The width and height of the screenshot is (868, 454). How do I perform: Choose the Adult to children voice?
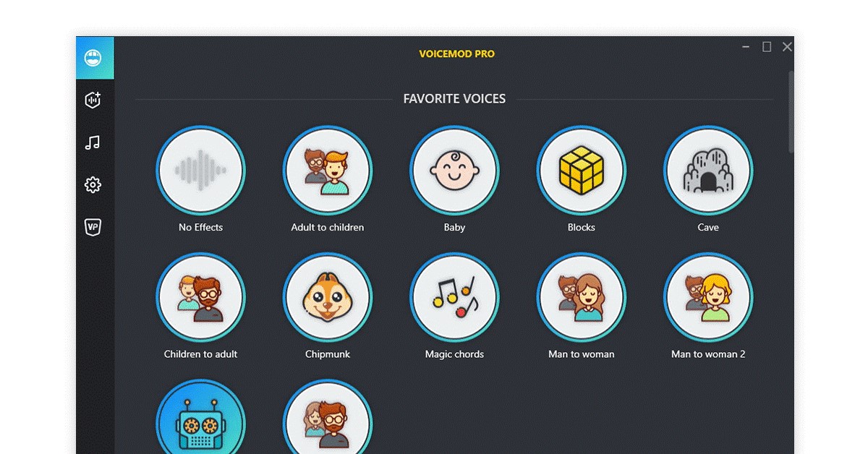coord(328,171)
